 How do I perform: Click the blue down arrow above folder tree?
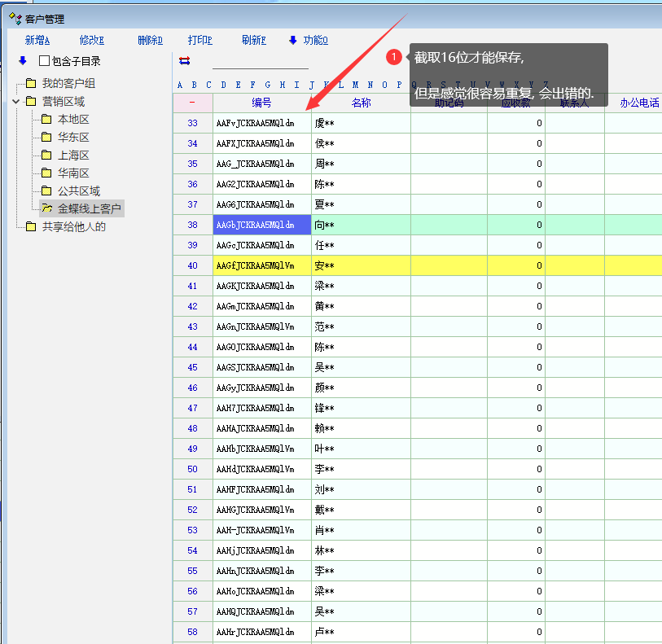coord(23,60)
